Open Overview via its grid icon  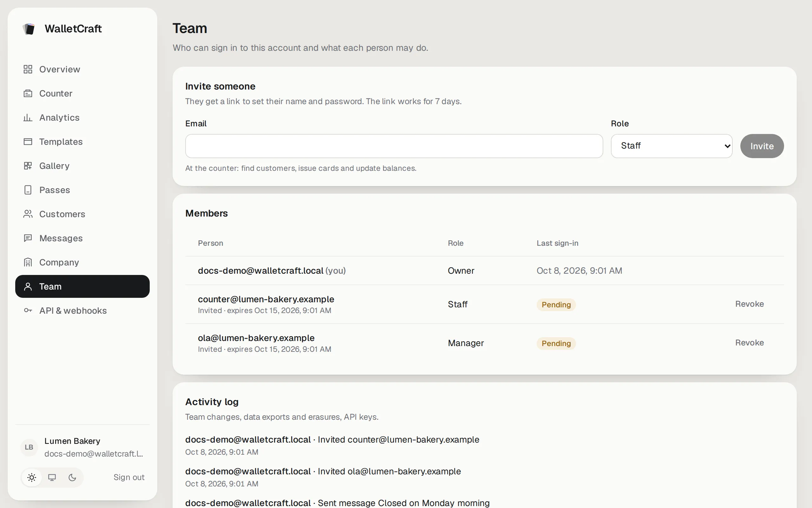pos(28,69)
